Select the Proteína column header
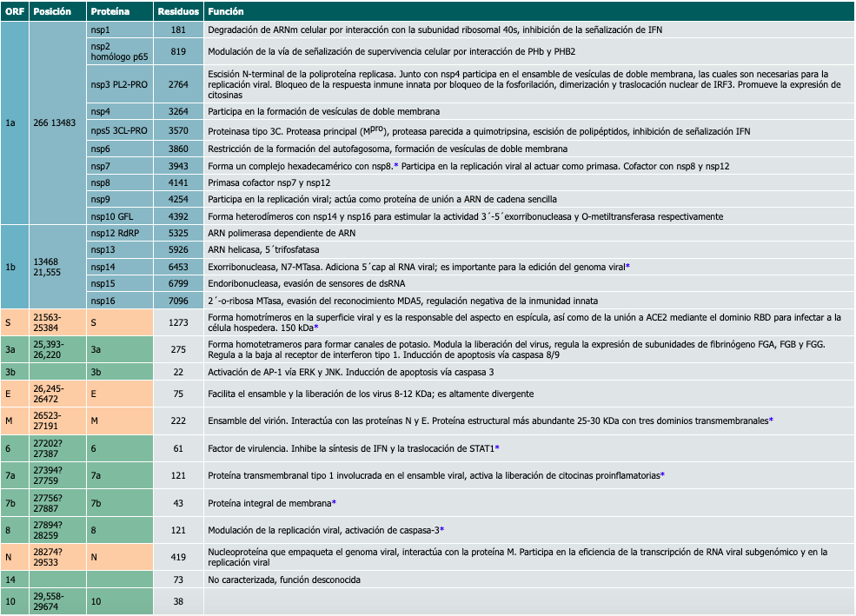 point(111,12)
